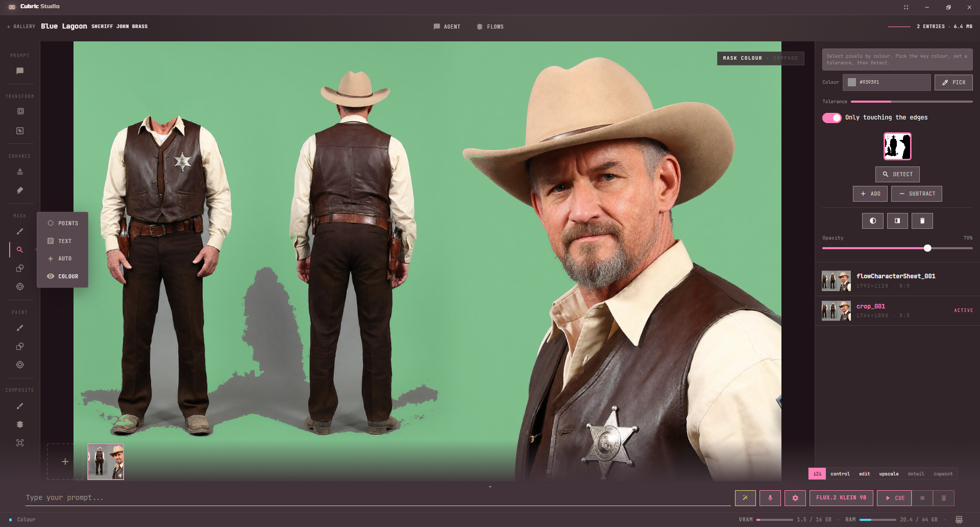Switch to the AGENT tab

coord(447,27)
